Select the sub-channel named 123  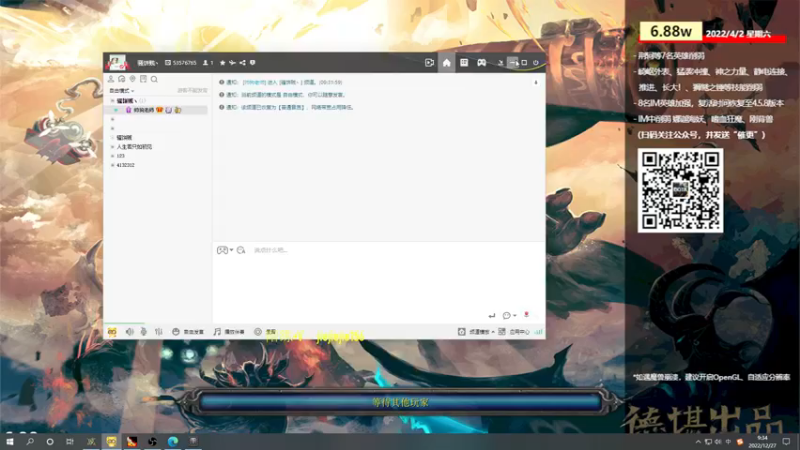tap(120, 156)
